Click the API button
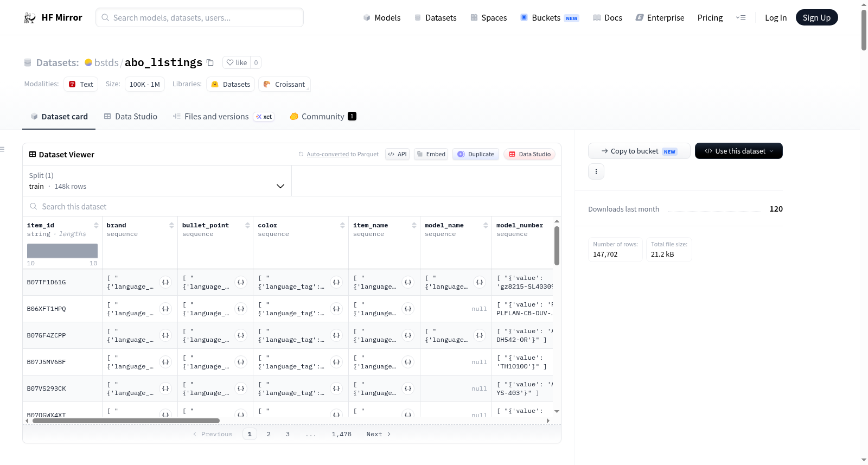 tap(397, 154)
